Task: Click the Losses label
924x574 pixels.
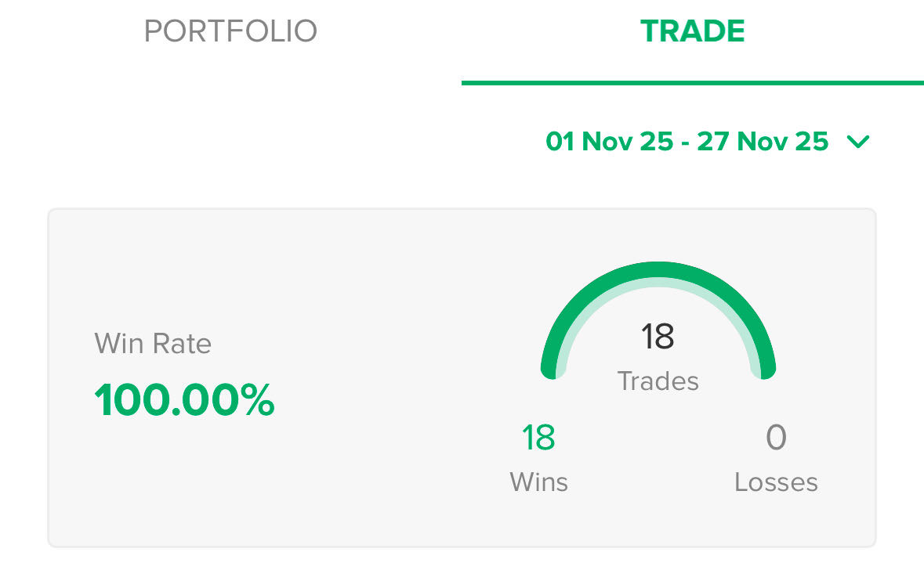Action: tap(776, 482)
